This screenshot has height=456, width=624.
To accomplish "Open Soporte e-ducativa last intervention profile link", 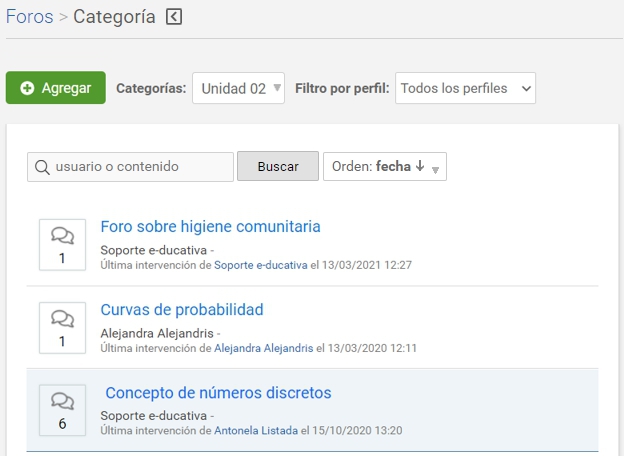I will (260, 265).
